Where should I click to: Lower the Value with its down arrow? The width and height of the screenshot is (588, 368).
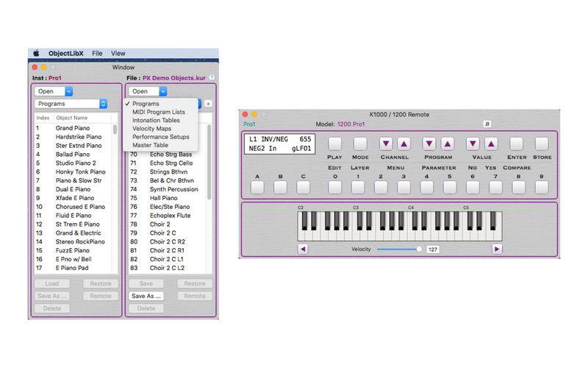473,144
